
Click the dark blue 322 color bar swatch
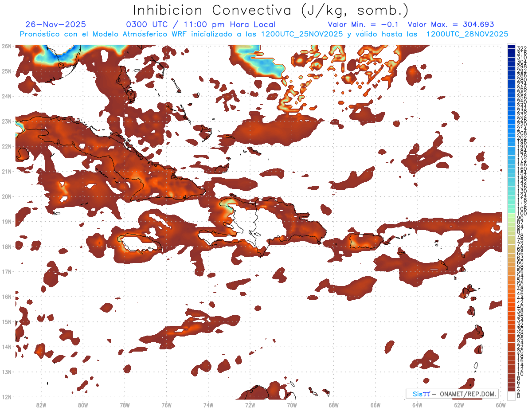[511, 47]
